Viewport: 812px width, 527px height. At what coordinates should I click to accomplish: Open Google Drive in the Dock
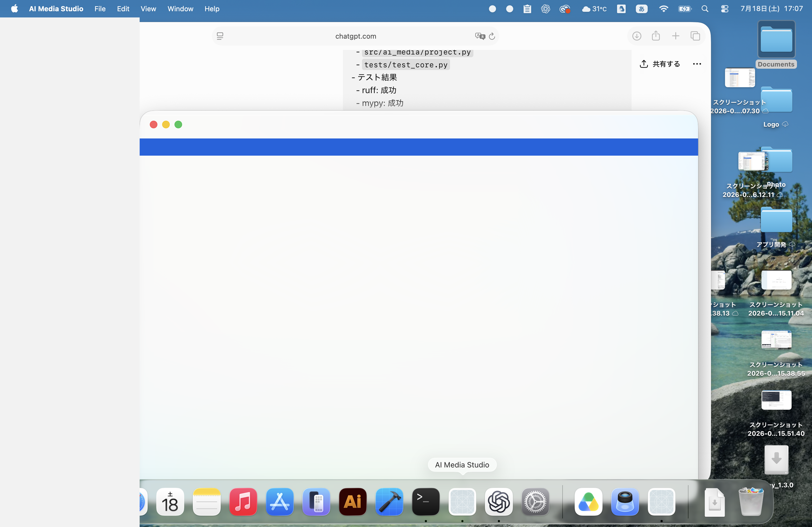coord(588,502)
